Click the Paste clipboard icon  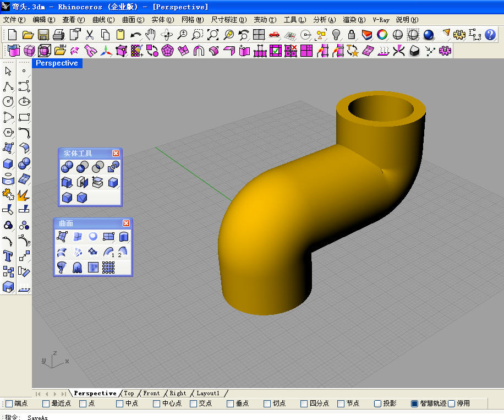coord(120,35)
